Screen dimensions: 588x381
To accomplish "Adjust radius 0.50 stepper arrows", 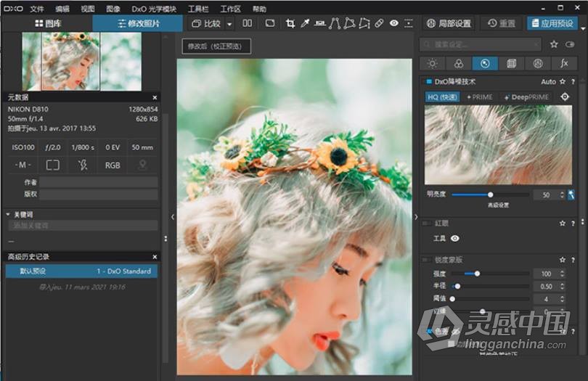I will pyautogui.click(x=562, y=286).
